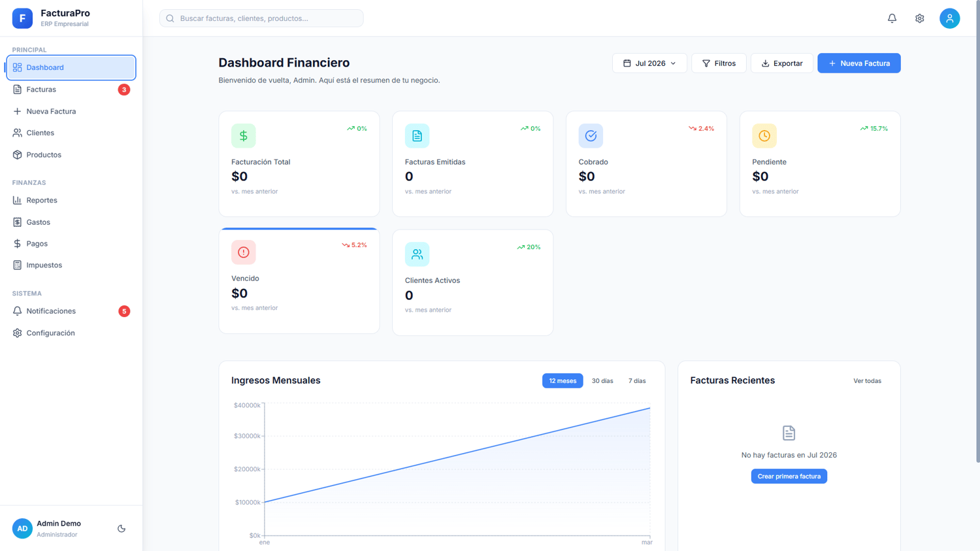Open the settings gear in header
The width and height of the screenshot is (980, 551).
coord(919,18)
